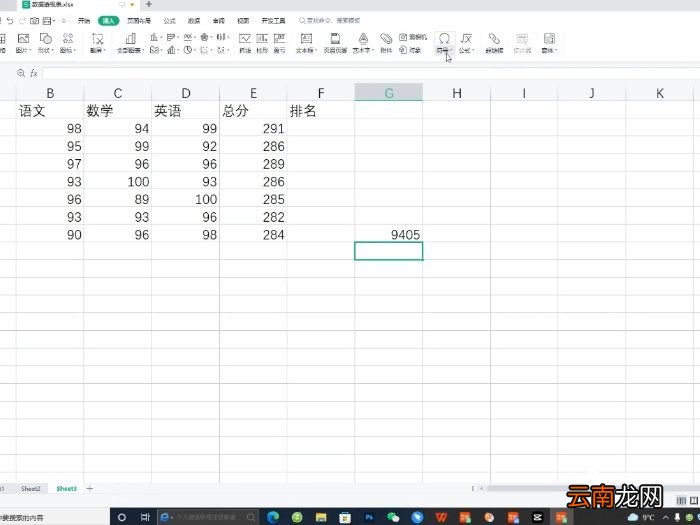The width and height of the screenshot is (700, 525).
Task: Expand the Equation (公式) dropdown arrow
Action: click(473, 50)
